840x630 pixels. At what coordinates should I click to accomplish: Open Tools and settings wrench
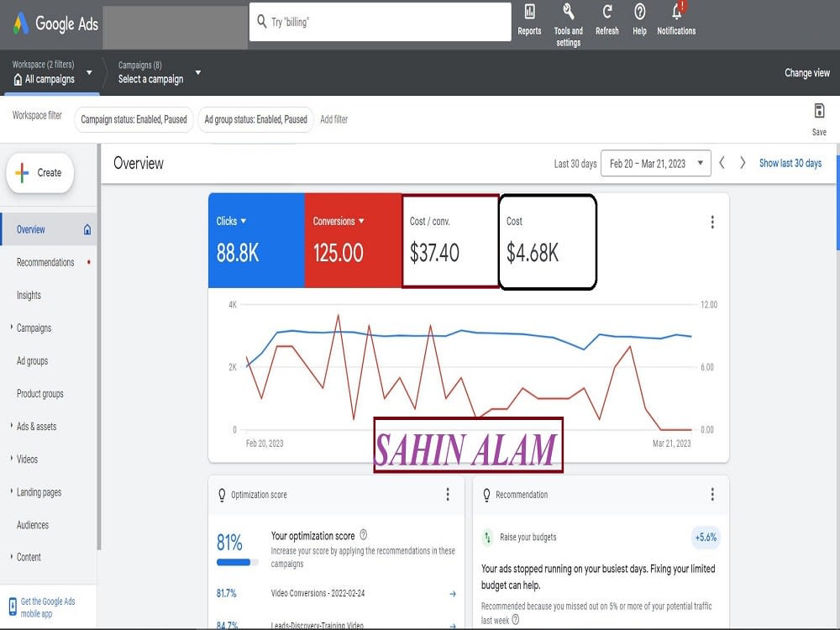pyautogui.click(x=569, y=12)
